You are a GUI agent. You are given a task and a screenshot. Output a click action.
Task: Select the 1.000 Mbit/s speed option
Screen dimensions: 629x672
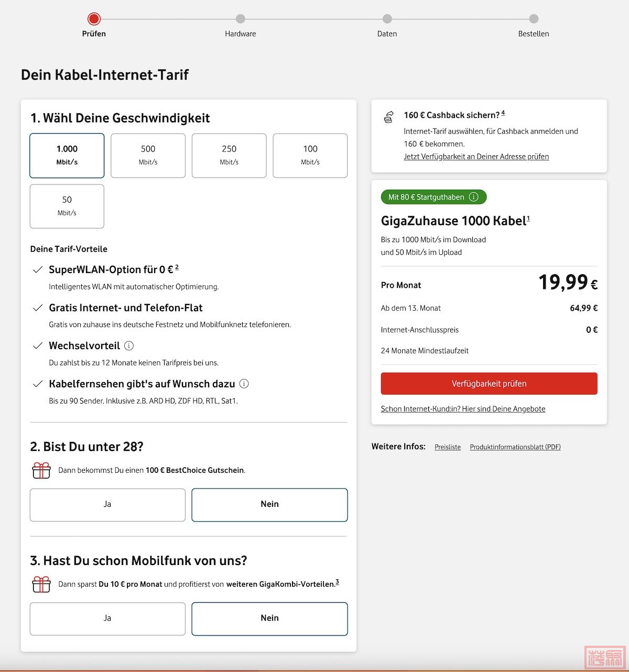coord(67,156)
